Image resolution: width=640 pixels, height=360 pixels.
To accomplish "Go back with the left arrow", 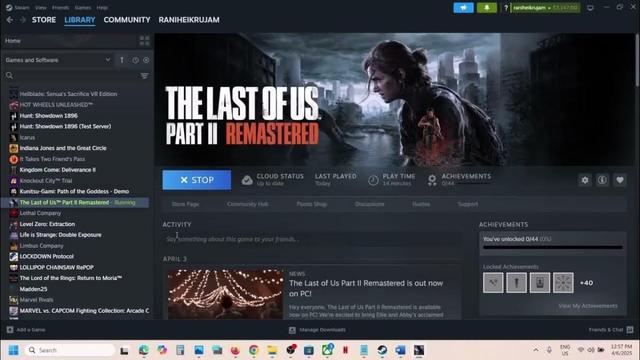I will click(x=10, y=20).
